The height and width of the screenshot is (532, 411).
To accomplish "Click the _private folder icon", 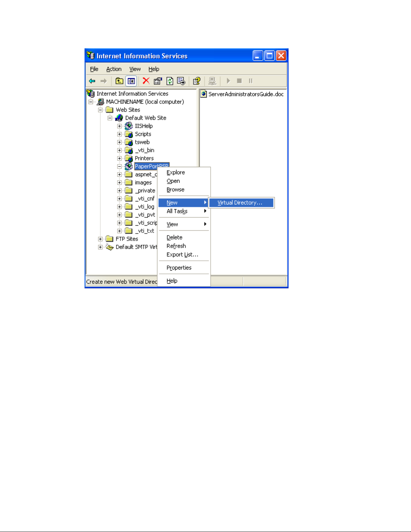I will coord(129,190).
